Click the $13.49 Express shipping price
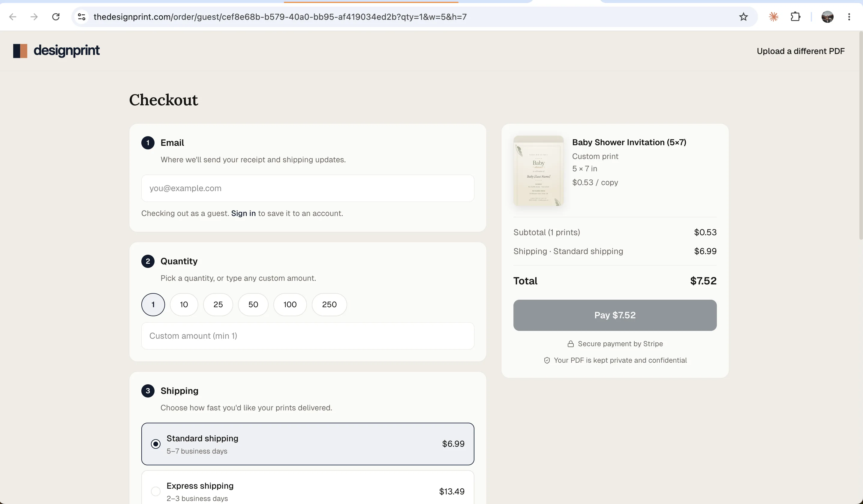Screen dimensions: 863x504 click(x=452, y=491)
